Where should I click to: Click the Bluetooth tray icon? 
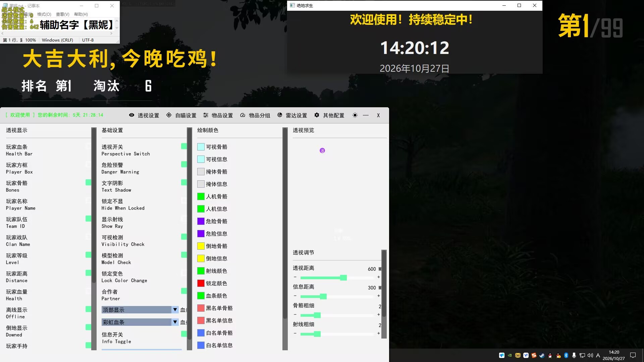566,355
